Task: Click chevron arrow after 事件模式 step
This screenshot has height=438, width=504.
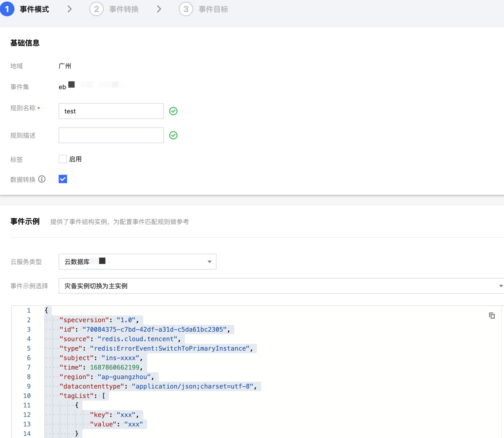Action: (x=70, y=9)
